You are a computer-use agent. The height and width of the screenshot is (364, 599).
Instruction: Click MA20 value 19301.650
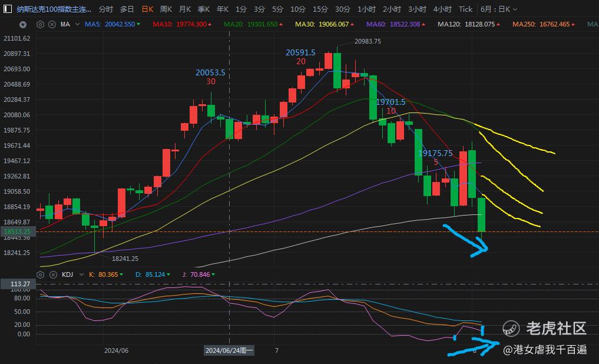pos(263,24)
